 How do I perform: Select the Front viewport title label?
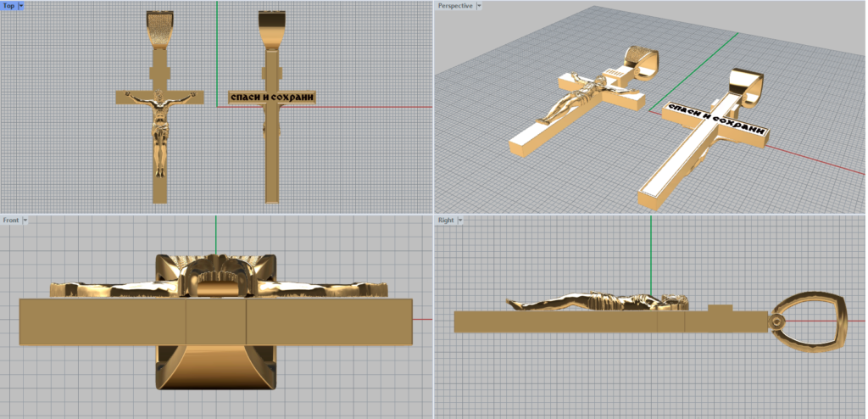pyautogui.click(x=11, y=221)
